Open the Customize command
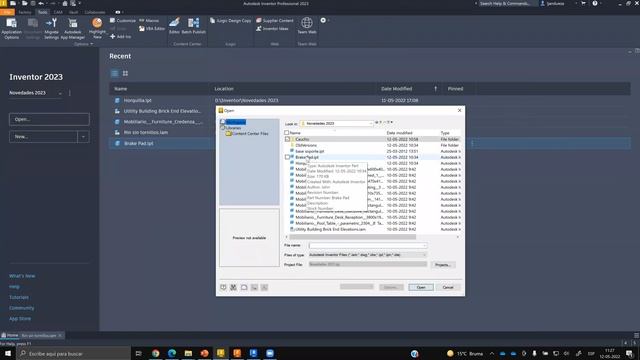 pyautogui.click(x=122, y=20)
